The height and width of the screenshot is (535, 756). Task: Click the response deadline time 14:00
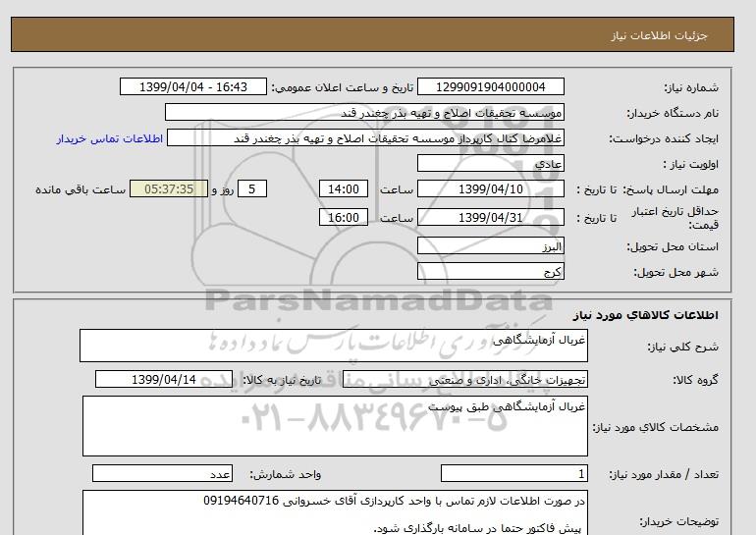(344, 188)
